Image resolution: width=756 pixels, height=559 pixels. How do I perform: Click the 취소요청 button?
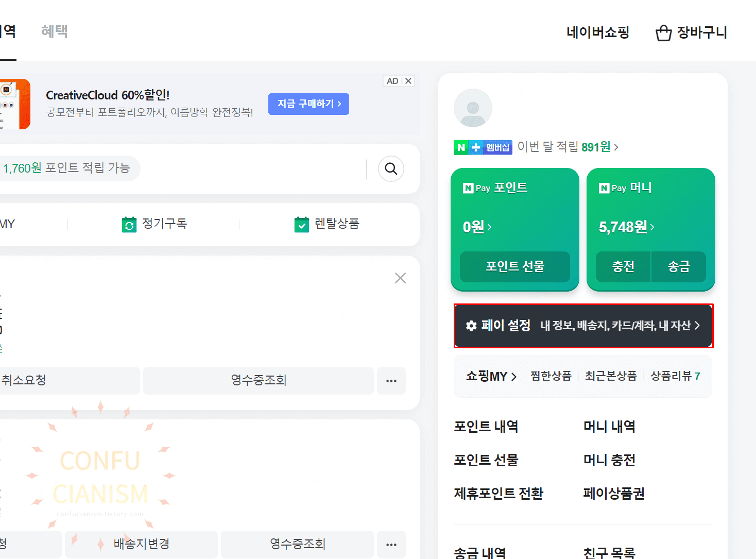coord(70,381)
